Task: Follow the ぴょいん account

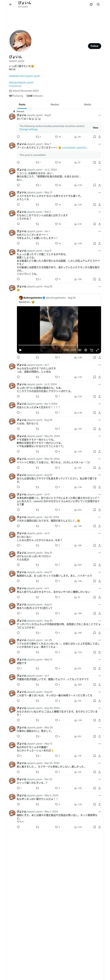Action: tap(94, 46)
